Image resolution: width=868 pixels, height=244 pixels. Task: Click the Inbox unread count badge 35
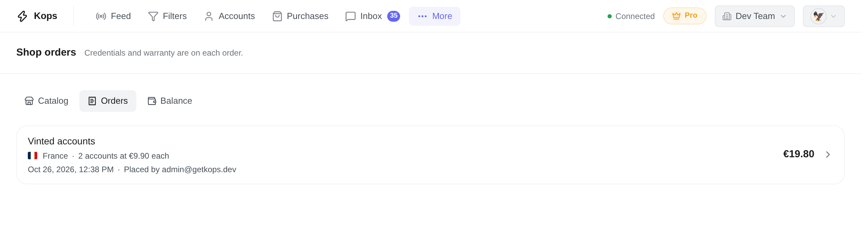[x=394, y=16]
